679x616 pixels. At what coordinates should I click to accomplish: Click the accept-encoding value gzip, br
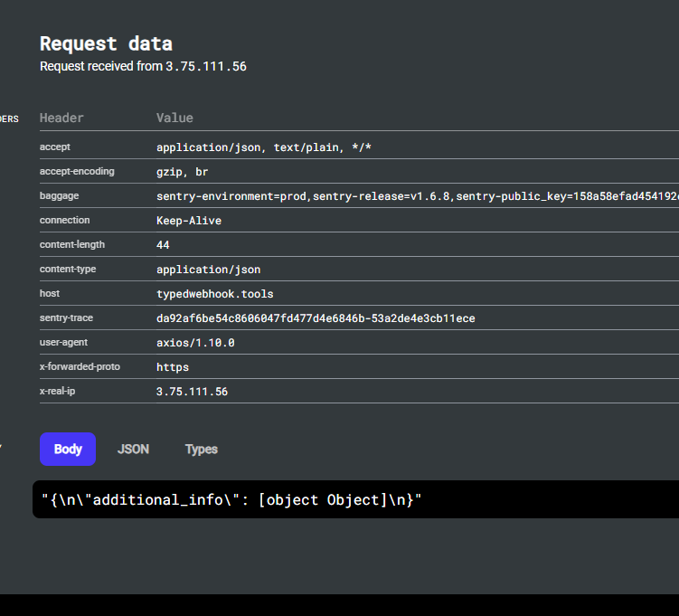coord(183,171)
